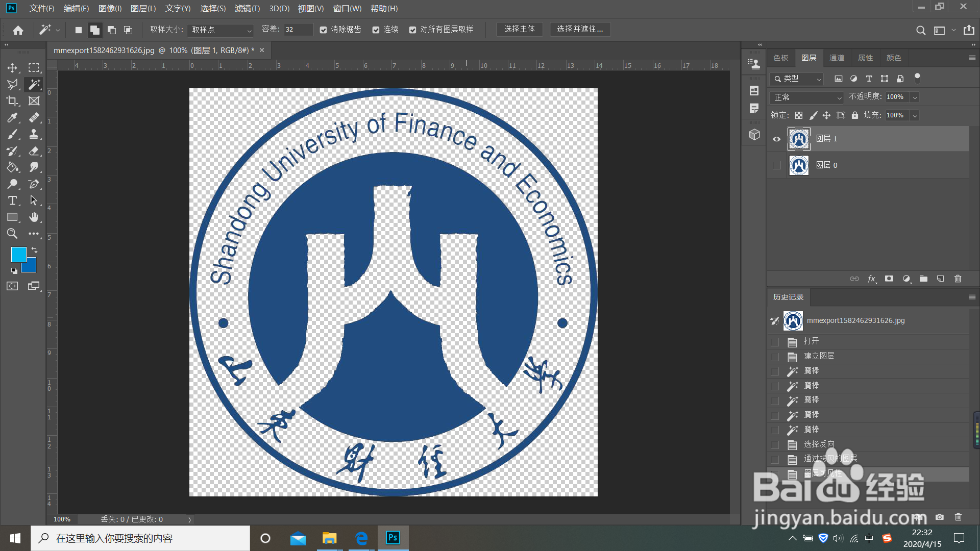Click the Home icon in options bar

pos(18,30)
